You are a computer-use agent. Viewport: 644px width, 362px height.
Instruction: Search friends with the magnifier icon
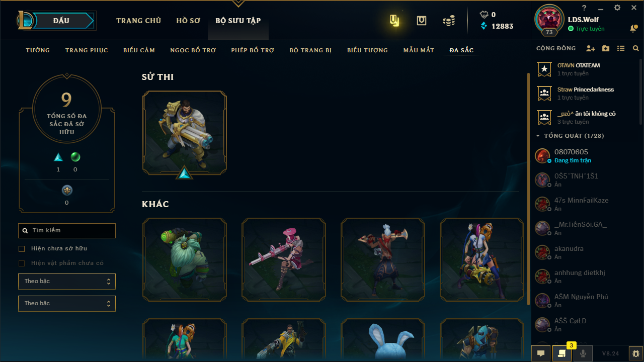636,49
